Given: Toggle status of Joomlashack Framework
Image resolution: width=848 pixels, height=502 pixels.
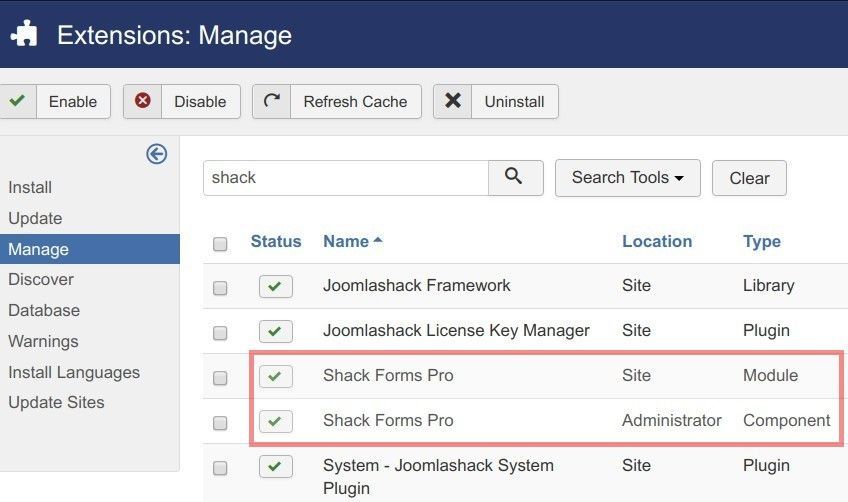Looking at the screenshot, I should 276,286.
